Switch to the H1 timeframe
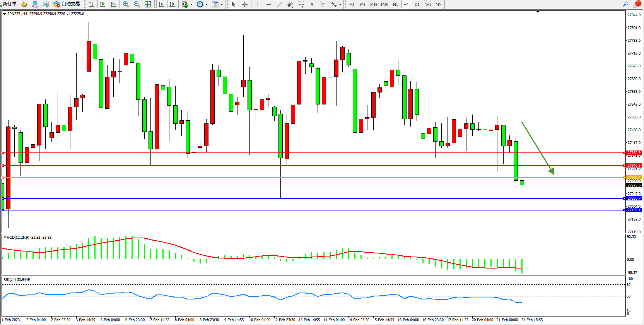The height and width of the screenshot is (325, 644). (395, 5)
